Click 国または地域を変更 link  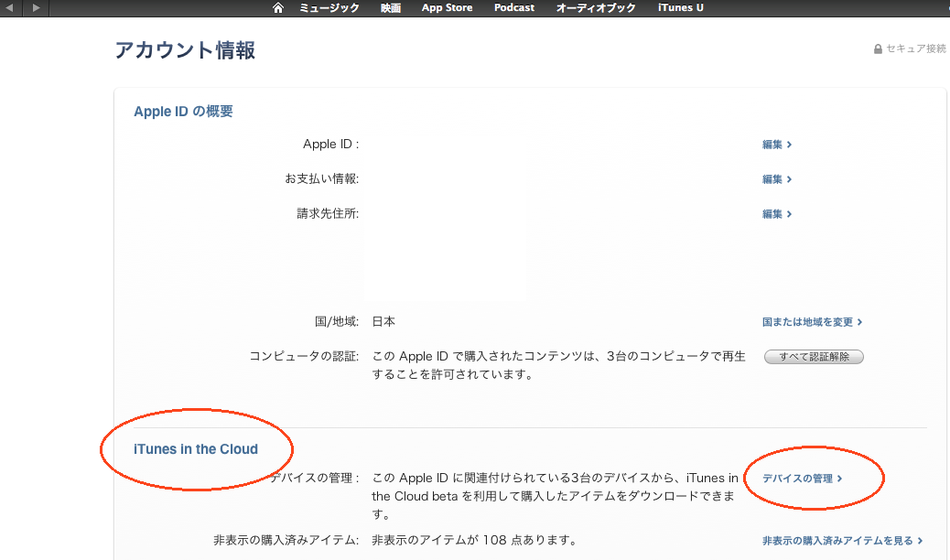(x=813, y=322)
